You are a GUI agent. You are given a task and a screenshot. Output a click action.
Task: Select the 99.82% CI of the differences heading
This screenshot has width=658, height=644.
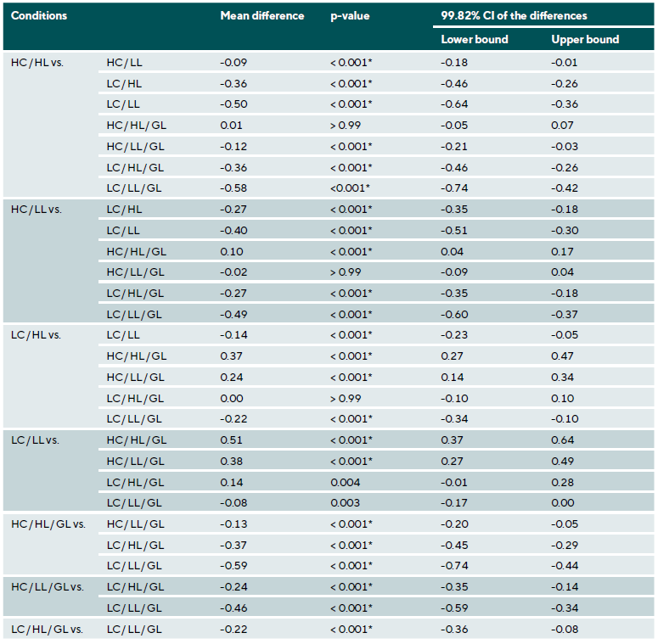(514, 16)
